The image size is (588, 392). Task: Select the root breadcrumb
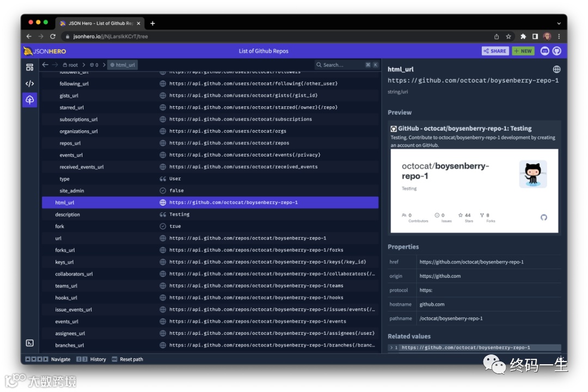pyautogui.click(x=70, y=65)
